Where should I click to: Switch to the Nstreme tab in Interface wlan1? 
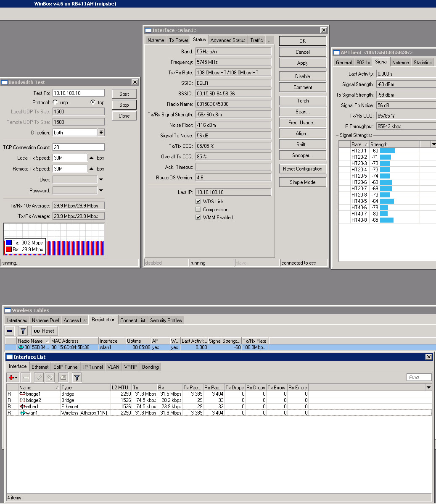coord(156,40)
